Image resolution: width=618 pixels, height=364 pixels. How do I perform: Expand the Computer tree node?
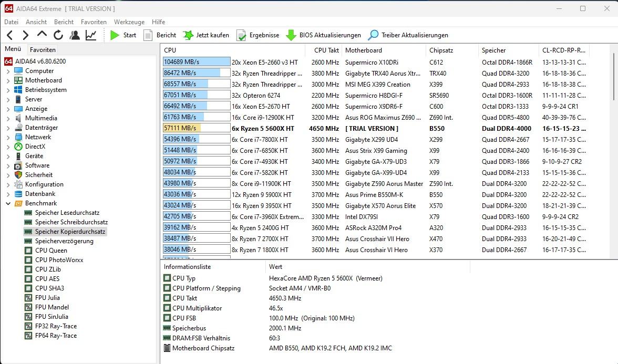8,71
